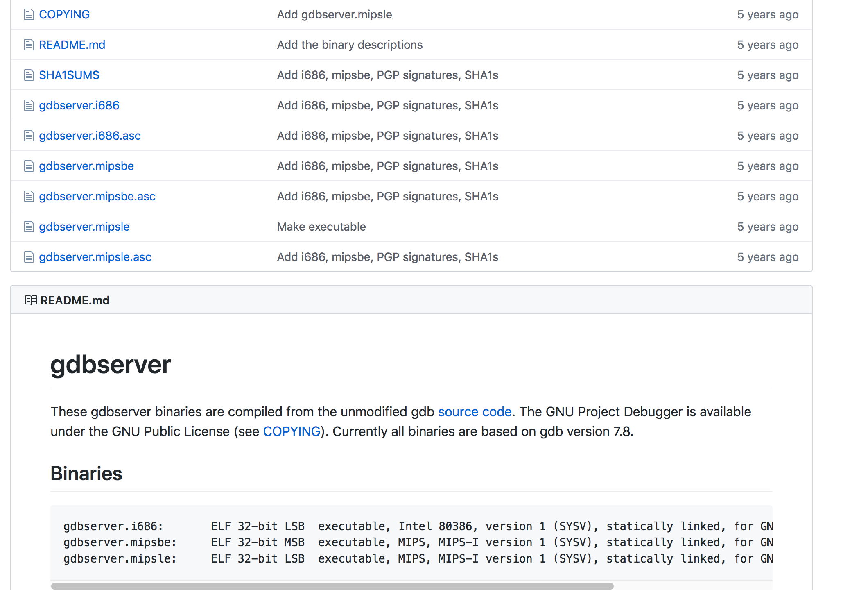
Task: Click the horizontal scrollbar under binaries code block
Action: pos(332,586)
